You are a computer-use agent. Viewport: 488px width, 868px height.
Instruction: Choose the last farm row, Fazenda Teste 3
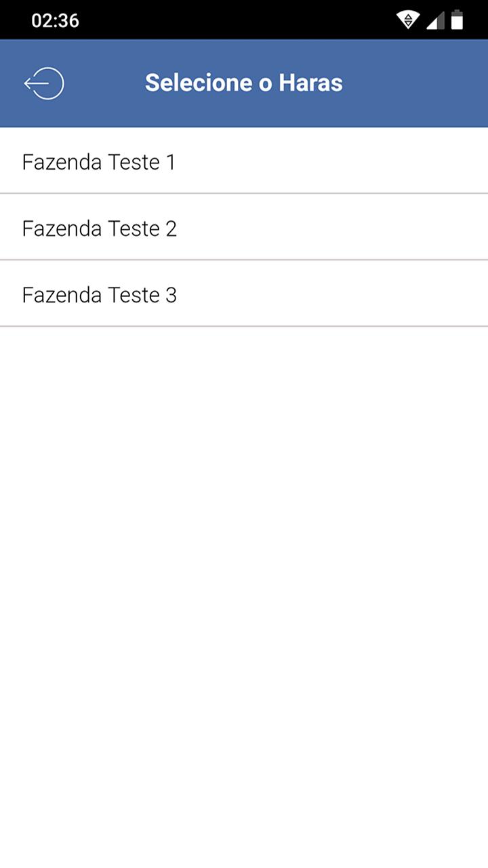[244, 294]
